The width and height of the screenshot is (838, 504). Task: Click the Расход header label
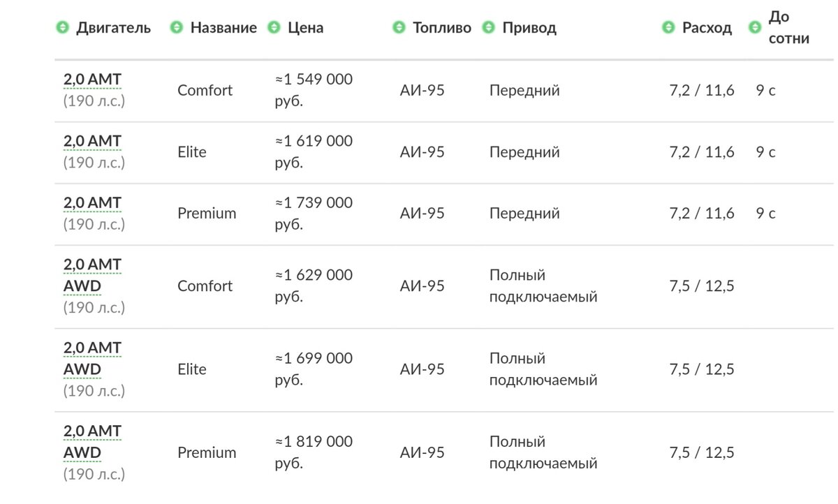[x=707, y=28]
